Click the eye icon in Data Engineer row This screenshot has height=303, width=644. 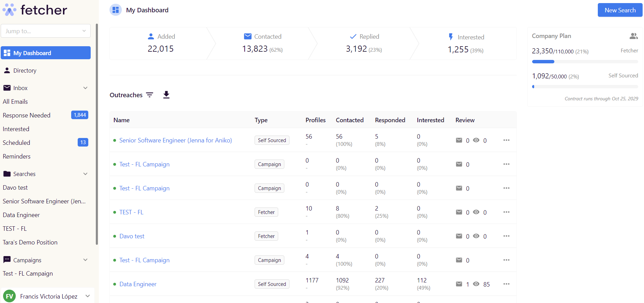tap(476, 284)
